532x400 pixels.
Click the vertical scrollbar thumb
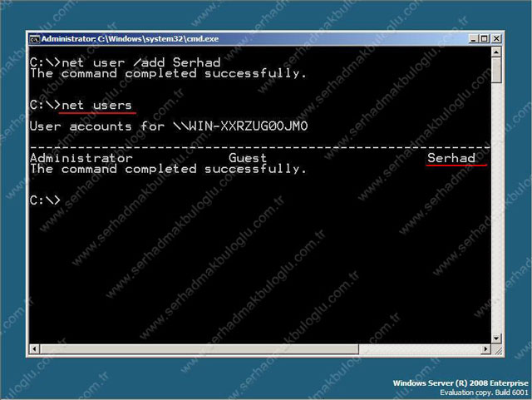[x=496, y=72]
